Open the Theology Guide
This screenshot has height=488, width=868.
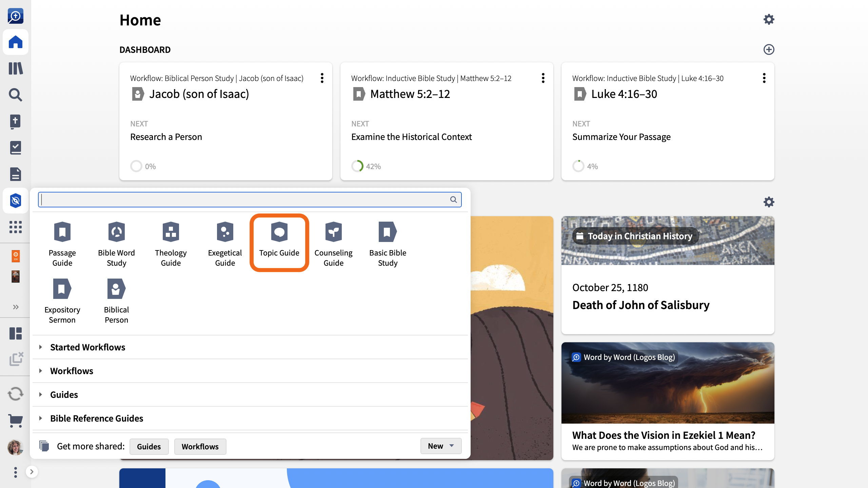(171, 244)
